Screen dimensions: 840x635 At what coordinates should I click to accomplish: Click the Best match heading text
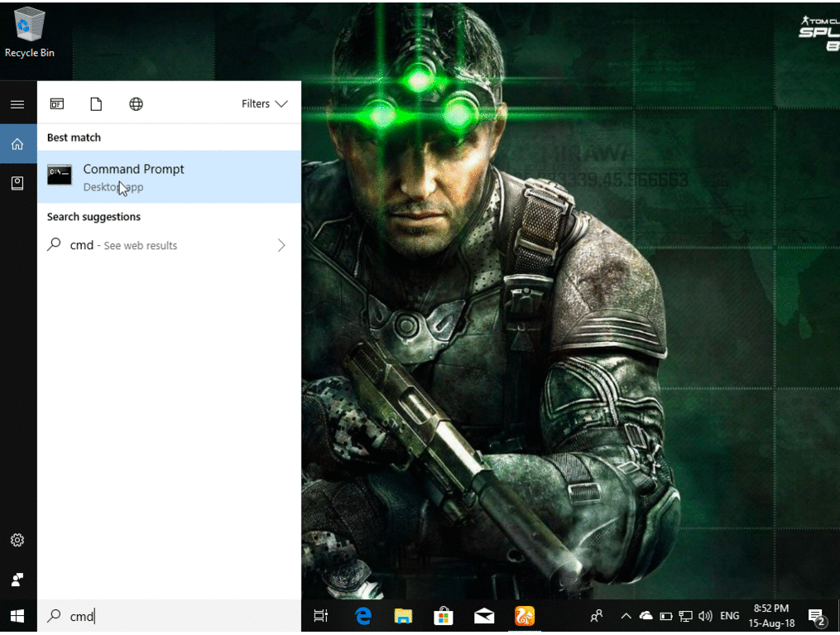[x=74, y=137]
